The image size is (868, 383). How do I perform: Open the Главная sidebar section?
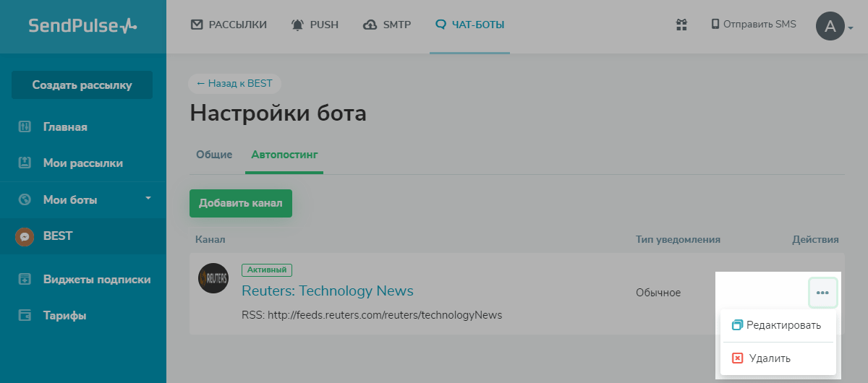65,127
